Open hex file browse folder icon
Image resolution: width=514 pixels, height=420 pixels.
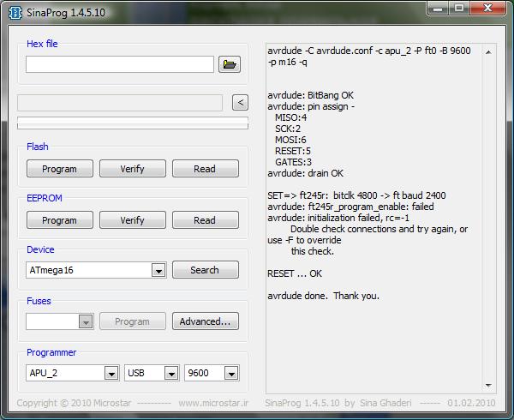pyautogui.click(x=229, y=64)
